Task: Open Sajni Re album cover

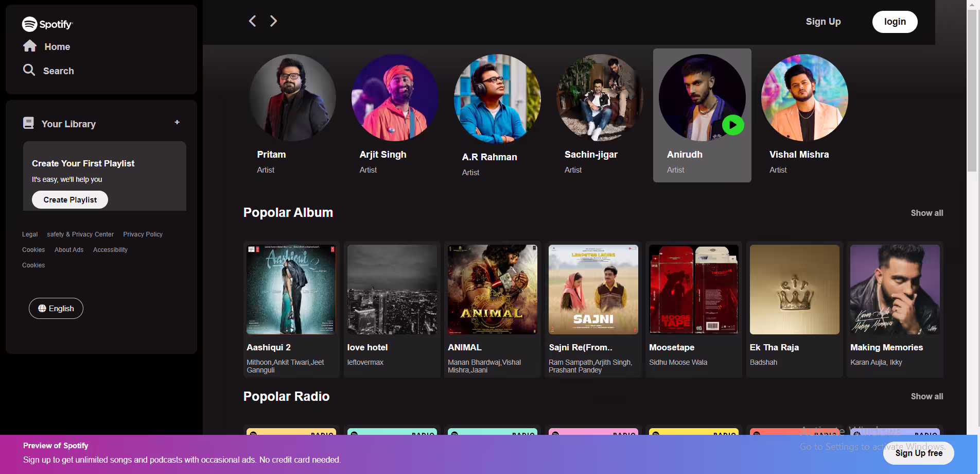Action: [593, 290]
